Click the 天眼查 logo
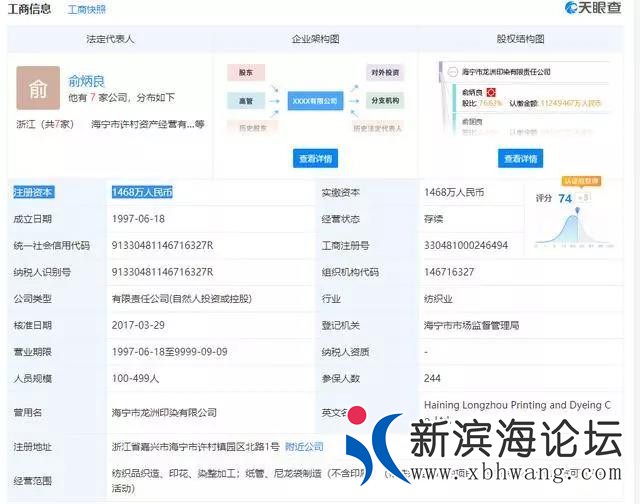This screenshot has width=640, height=504. (593, 8)
